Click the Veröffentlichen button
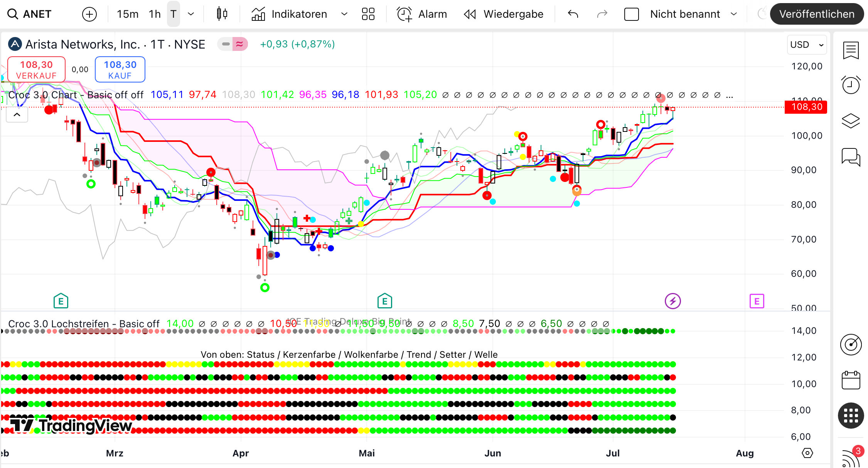 click(x=816, y=14)
